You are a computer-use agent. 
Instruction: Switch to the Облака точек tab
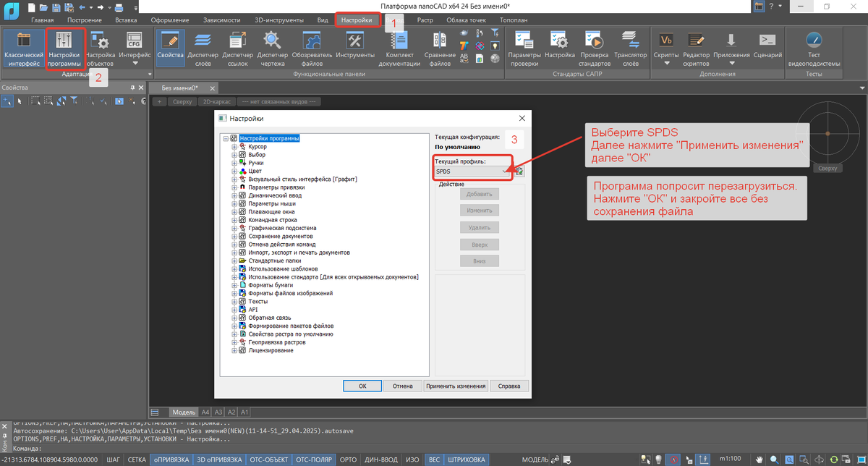click(x=467, y=20)
